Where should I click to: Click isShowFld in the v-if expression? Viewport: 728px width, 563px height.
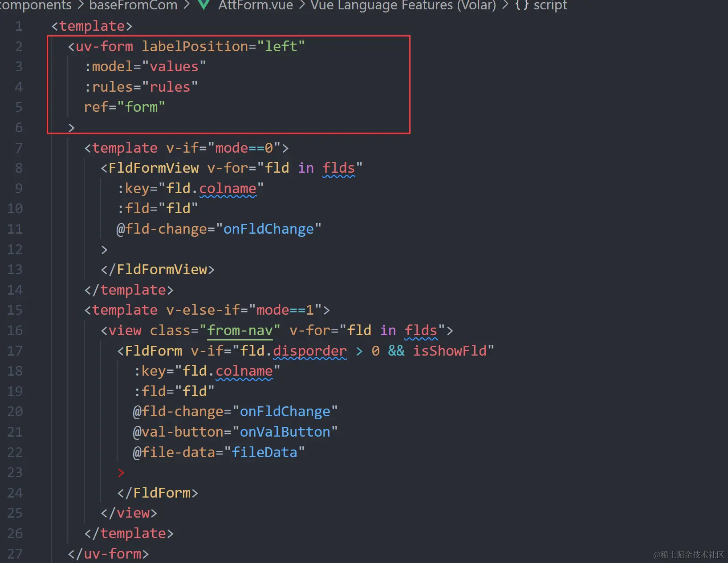coord(450,351)
